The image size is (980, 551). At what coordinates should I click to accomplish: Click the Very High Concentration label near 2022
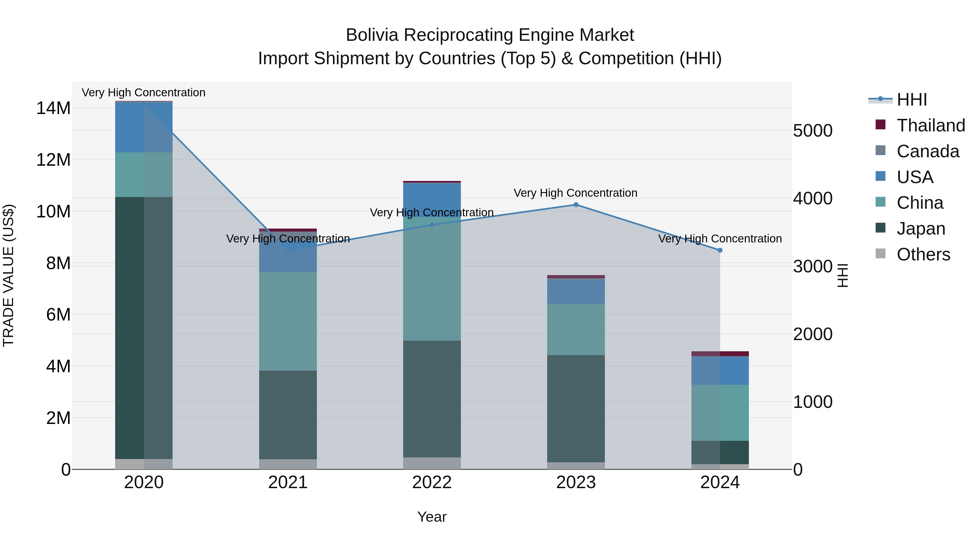click(x=432, y=212)
